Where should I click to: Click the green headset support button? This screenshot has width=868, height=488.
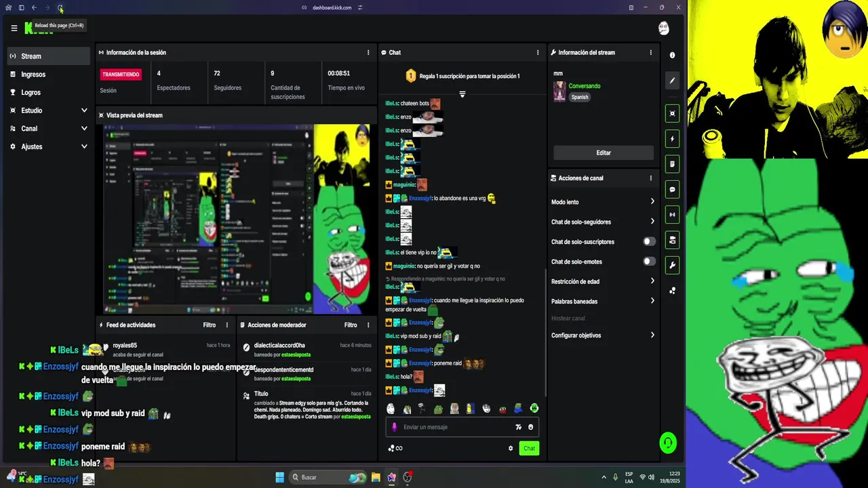pyautogui.click(x=668, y=443)
